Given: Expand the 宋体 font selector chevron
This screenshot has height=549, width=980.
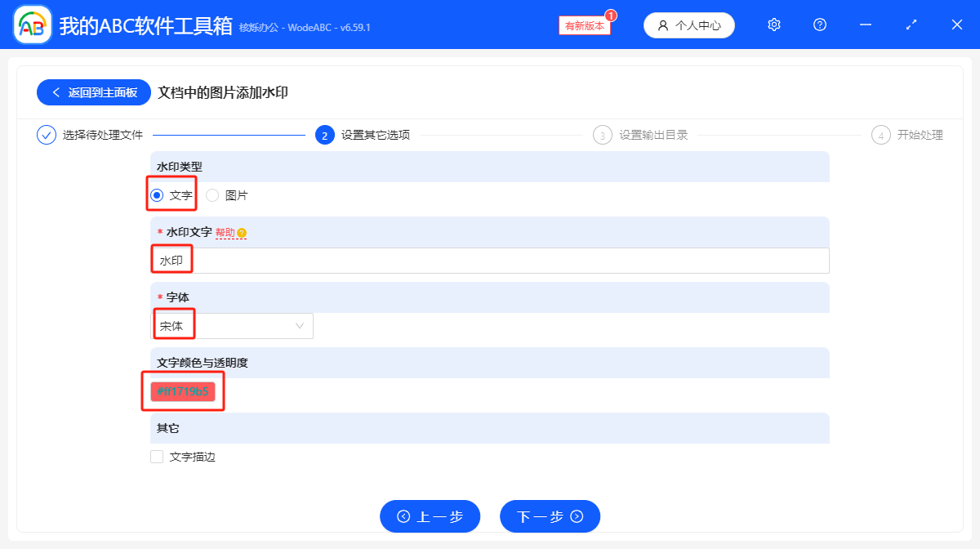Looking at the screenshot, I should pyautogui.click(x=301, y=325).
